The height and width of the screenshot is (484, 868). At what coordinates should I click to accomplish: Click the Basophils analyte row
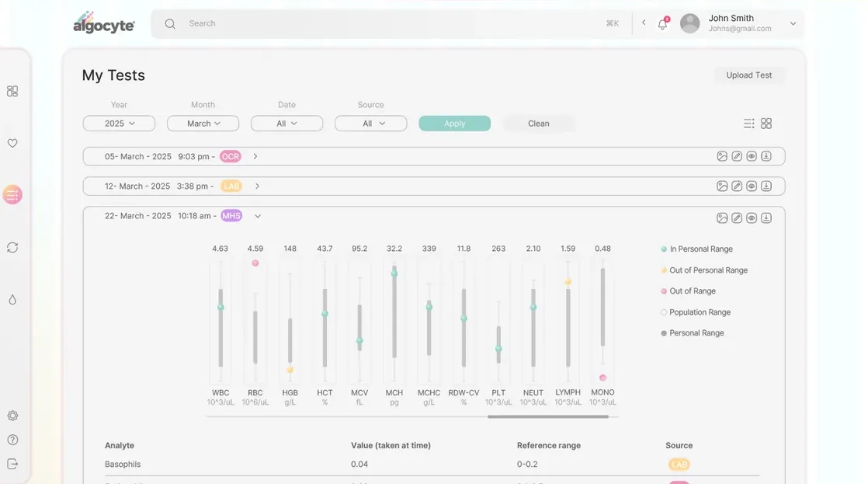click(432, 465)
